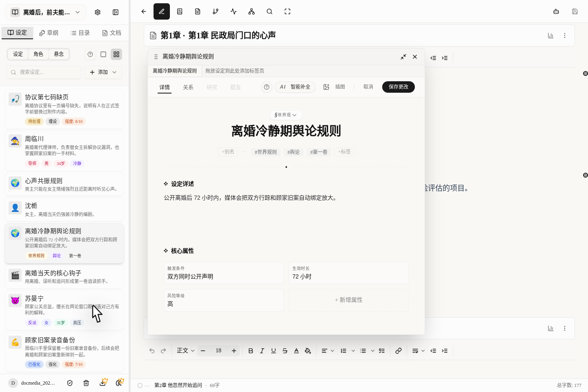588x392 pixels.
Task: Toggle underline formatting
Action: click(274, 350)
